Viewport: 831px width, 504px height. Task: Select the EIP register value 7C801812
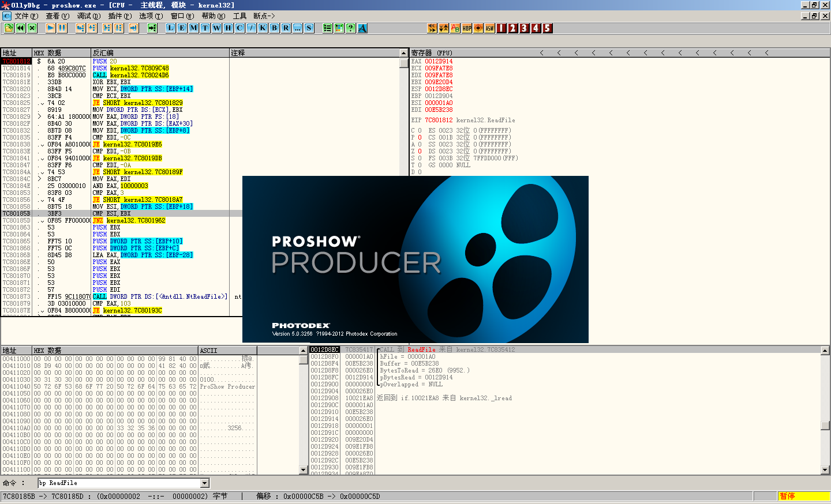coord(439,120)
